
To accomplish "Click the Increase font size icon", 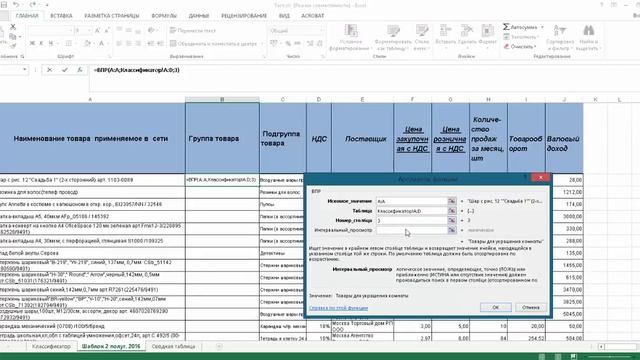I will [x=98, y=31].
